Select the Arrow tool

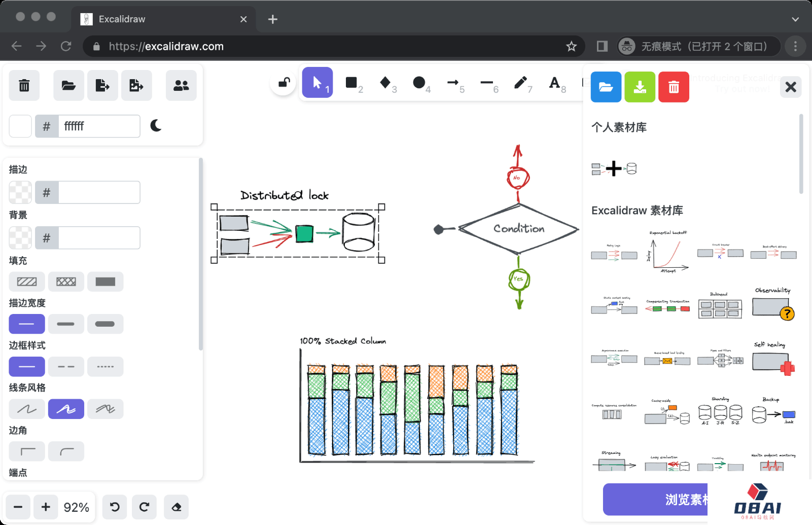point(453,83)
